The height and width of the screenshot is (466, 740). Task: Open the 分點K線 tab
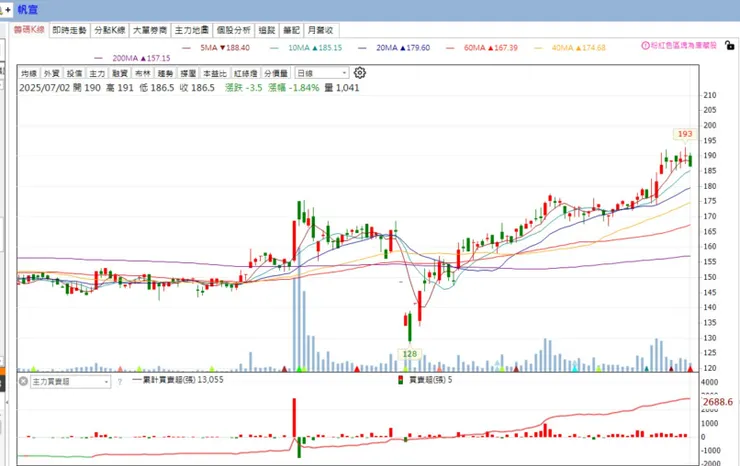[109, 30]
